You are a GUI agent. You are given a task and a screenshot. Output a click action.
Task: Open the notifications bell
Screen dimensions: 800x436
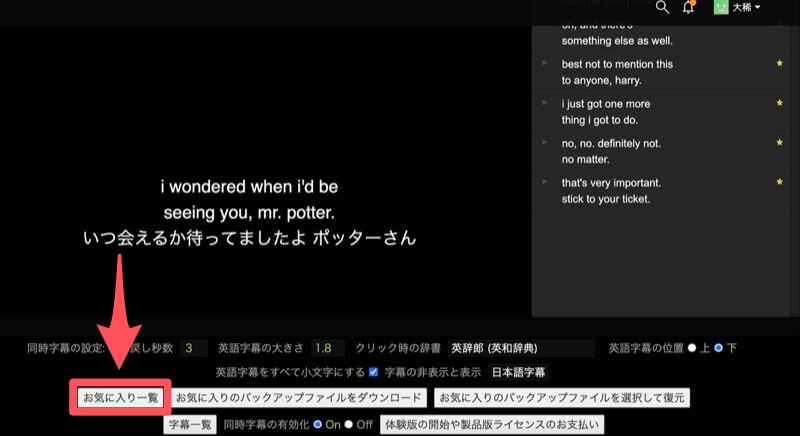(688, 7)
